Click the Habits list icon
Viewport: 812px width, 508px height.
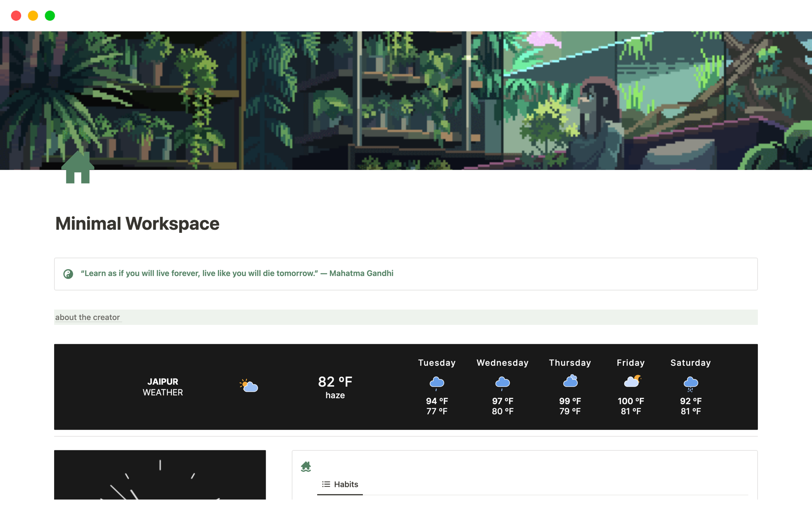click(326, 484)
